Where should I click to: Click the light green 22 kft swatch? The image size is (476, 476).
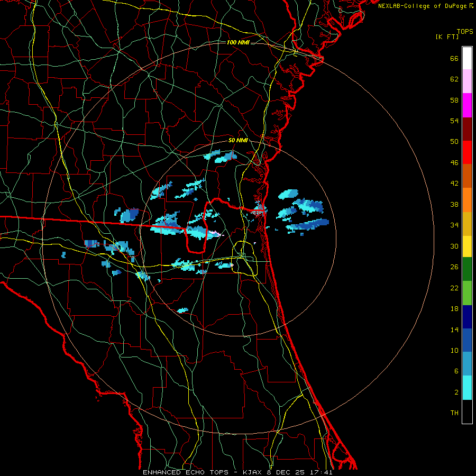point(467,293)
